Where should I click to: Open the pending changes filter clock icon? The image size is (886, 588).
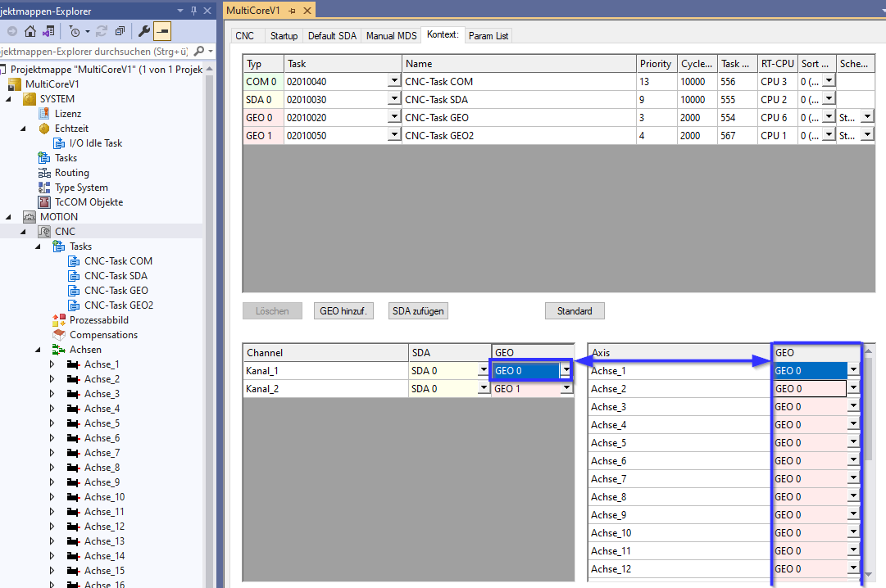75,32
